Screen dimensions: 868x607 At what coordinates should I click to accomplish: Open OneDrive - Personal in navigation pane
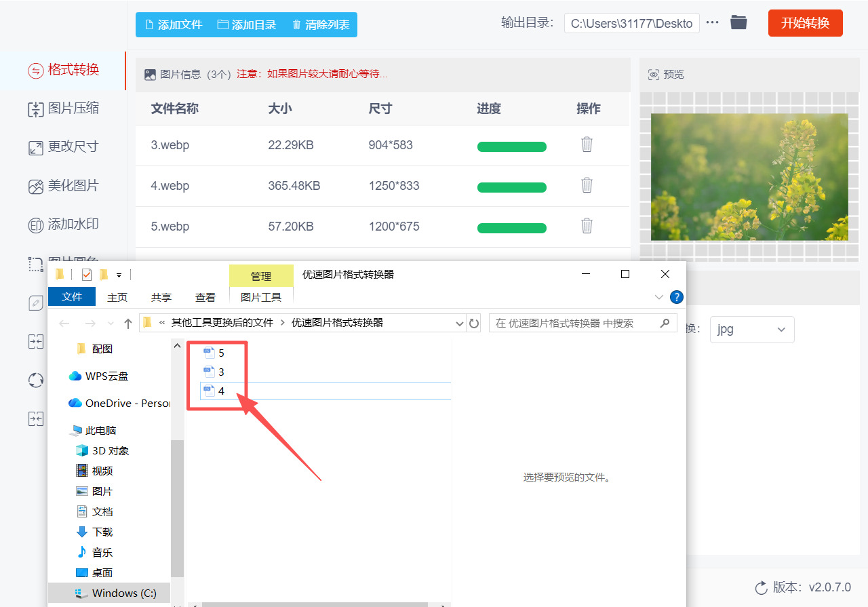point(119,403)
